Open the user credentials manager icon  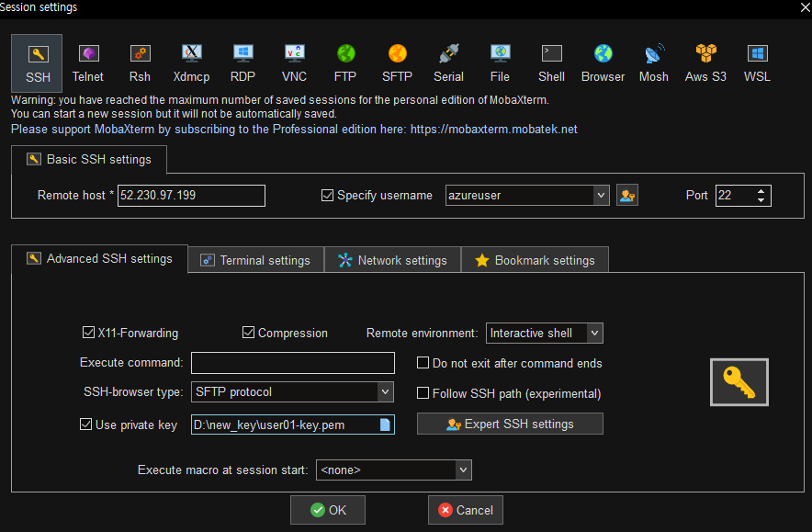click(627, 196)
